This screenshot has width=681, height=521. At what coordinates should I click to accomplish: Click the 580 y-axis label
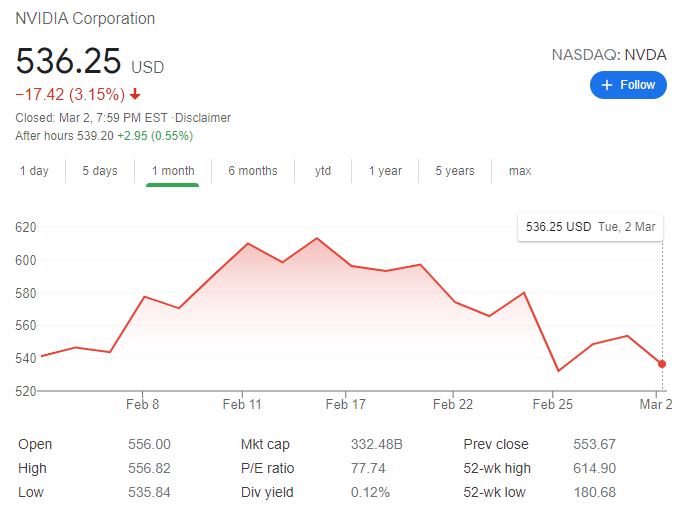coord(26,293)
